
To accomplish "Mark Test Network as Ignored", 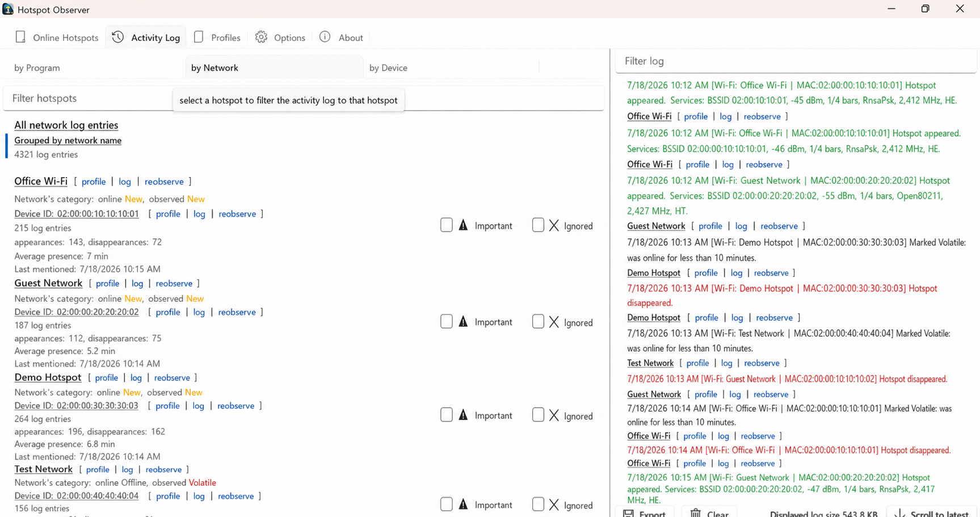I will click(538, 505).
